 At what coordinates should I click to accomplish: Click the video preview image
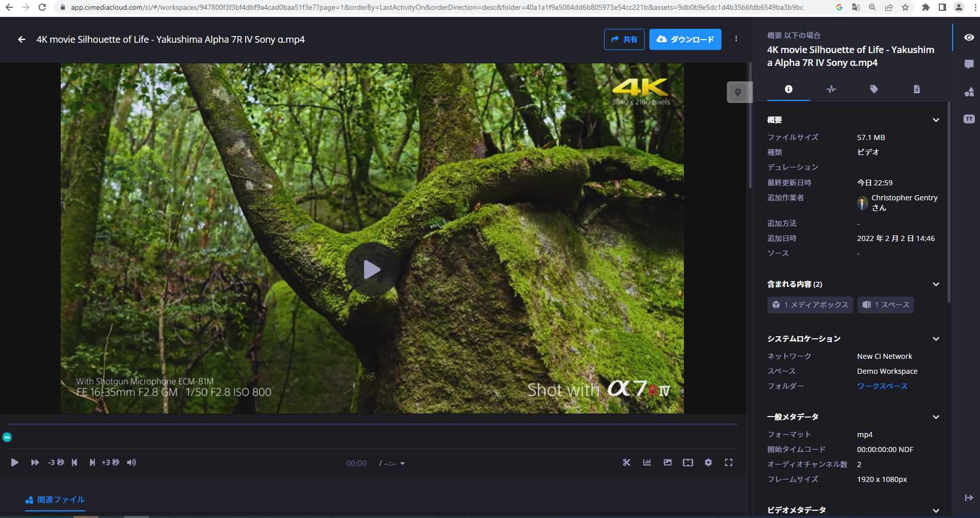[x=372, y=238]
